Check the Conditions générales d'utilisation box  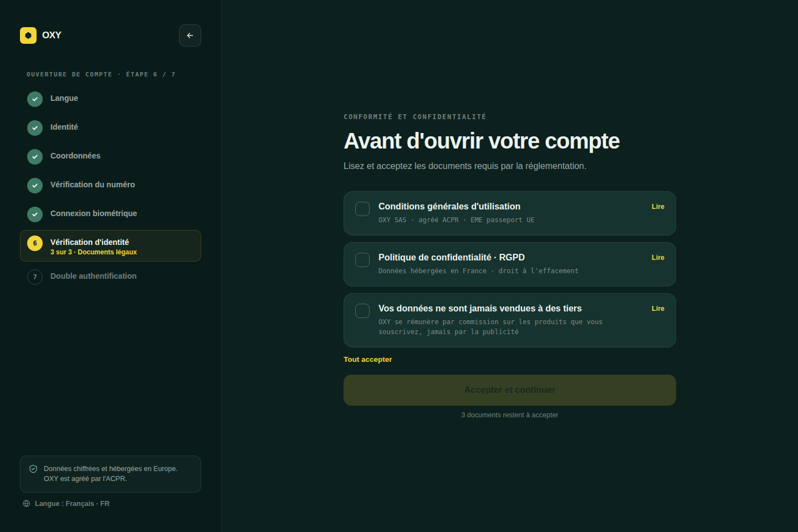[x=362, y=209]
